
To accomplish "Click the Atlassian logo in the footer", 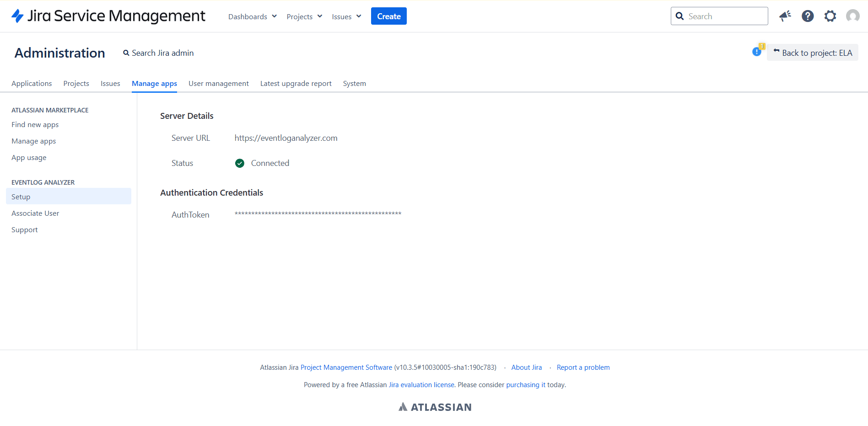I will 434,406.
